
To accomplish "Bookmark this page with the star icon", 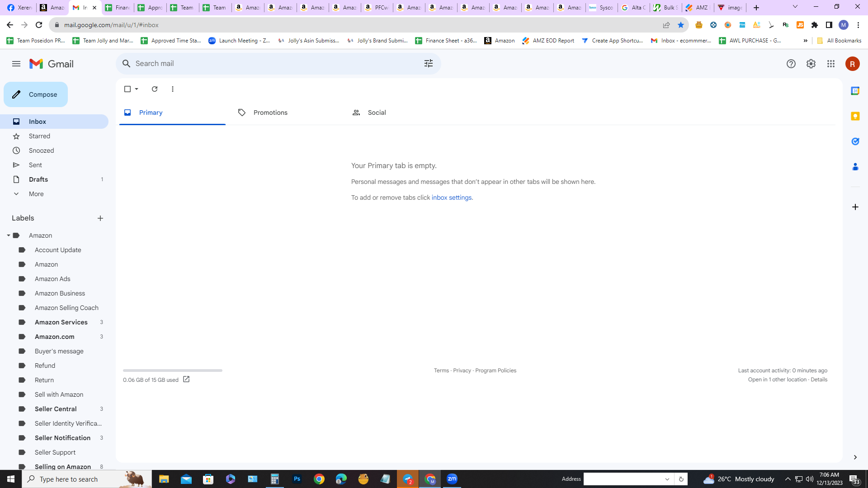I will click(x=680, y=25).
